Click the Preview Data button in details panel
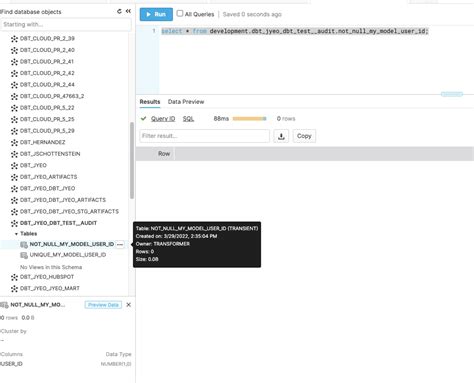 click(103, 305)
